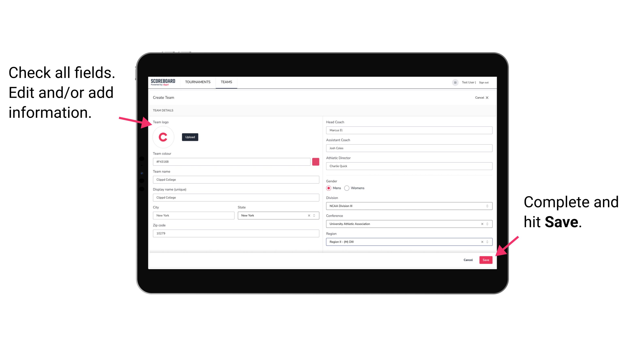Select the Womens radio button for gender
The height and width of the screenshot is (346, 644).
(x=348, y=188)
